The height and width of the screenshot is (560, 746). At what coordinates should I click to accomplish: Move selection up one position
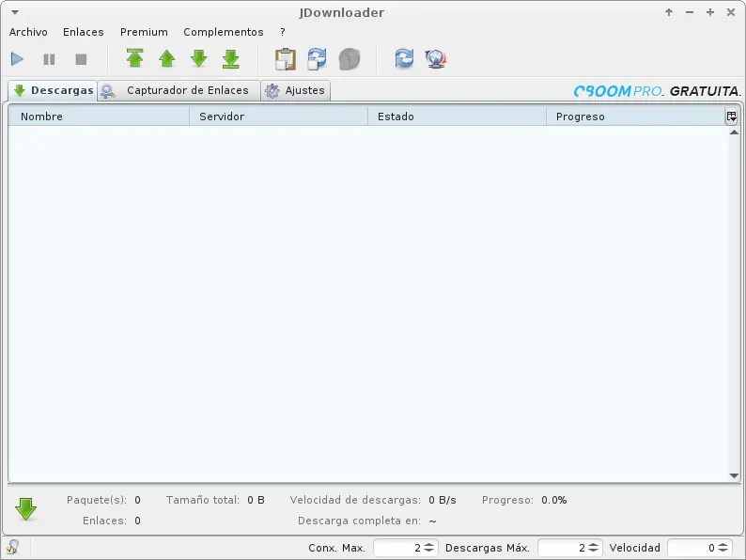coord(167,58)
